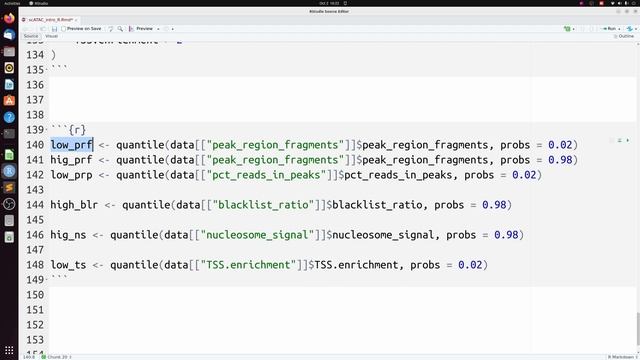Click the Run button
The image size is (640, 360).
(x=609, y=29)
